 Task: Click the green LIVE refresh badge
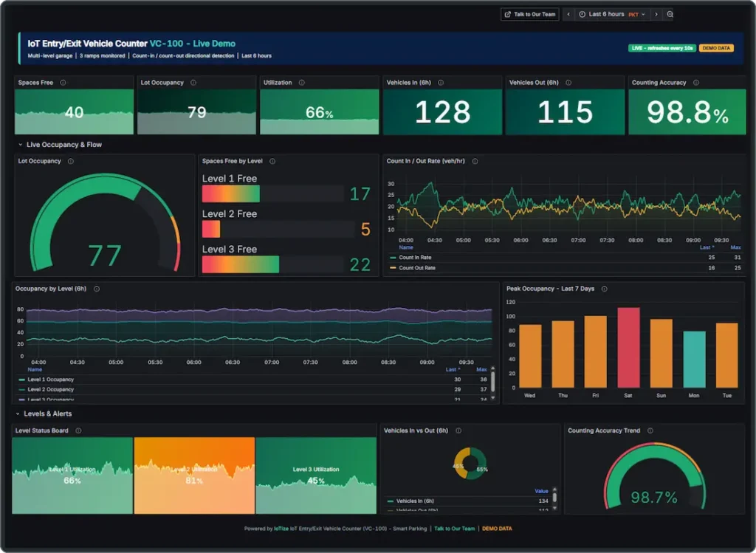tap(662, 48)
